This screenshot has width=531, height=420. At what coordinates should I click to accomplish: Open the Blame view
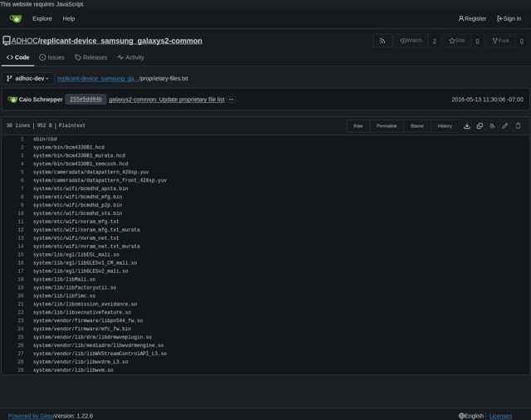tap(417, 126)
